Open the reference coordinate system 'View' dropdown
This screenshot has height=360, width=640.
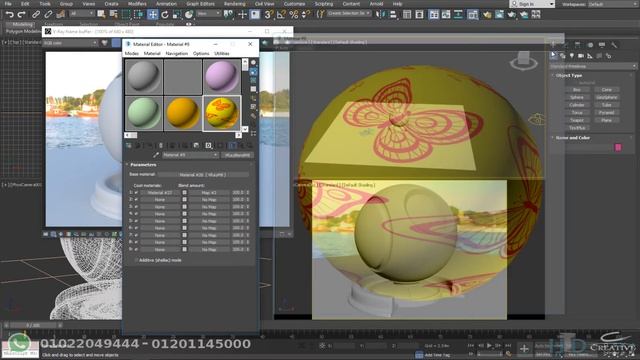208,14
